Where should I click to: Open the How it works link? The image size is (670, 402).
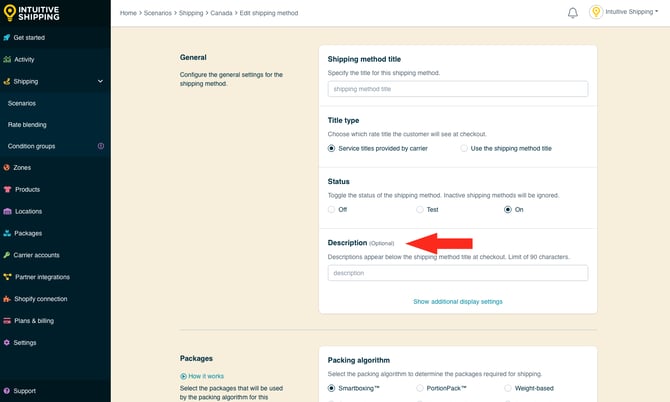[206, 376]
